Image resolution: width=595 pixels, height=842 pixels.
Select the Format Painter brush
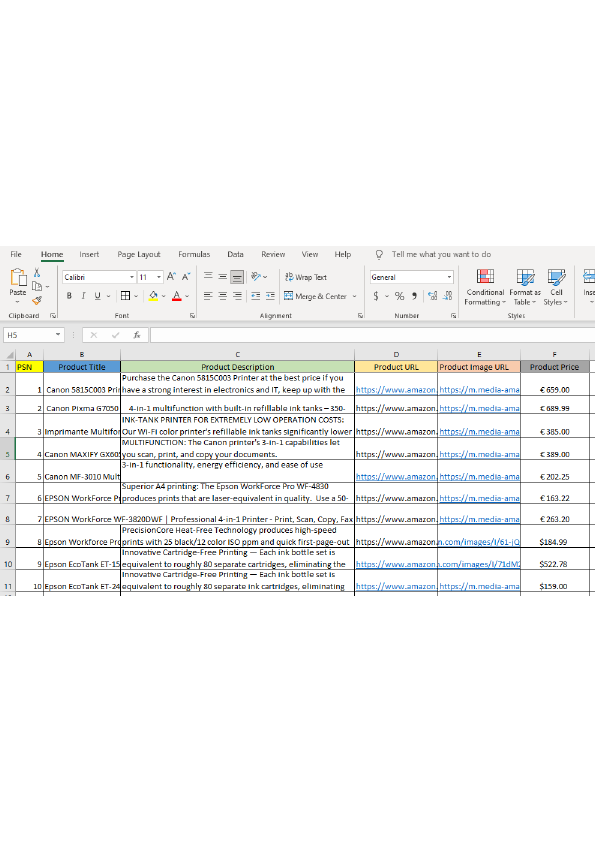tap(37, 300)
